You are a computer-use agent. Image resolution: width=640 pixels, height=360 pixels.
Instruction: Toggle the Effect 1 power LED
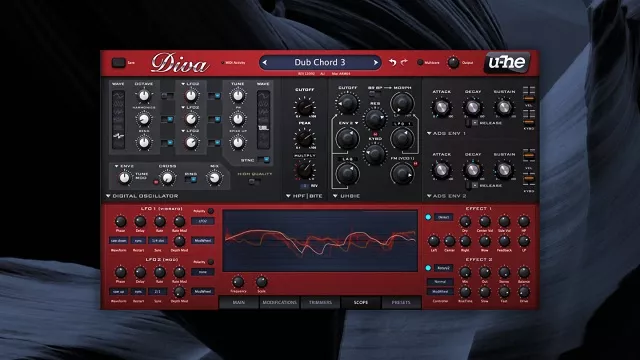coord(428,217)
